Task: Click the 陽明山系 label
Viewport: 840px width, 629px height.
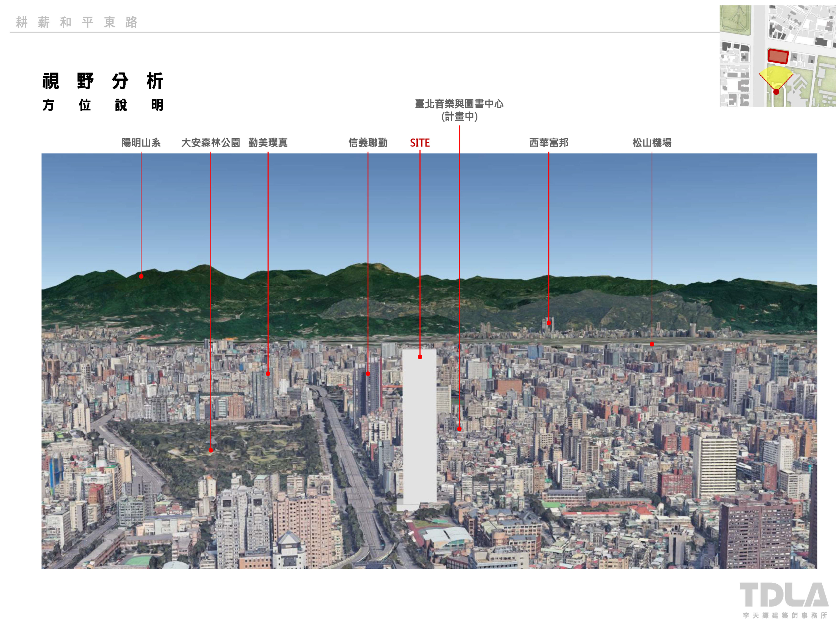Action: pyautogui.click(x=141, y=143)
